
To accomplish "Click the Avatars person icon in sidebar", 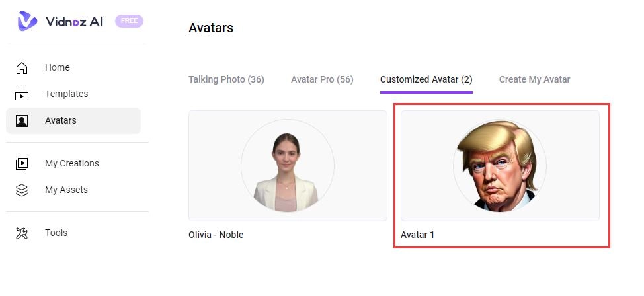I will coord(22,121).
